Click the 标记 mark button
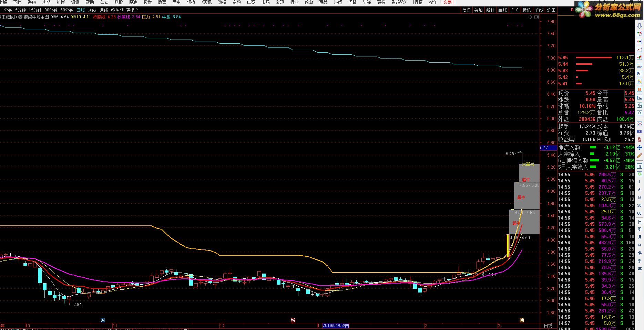The width and height of the screenshot is (644, 330). [x=527, y=10]
